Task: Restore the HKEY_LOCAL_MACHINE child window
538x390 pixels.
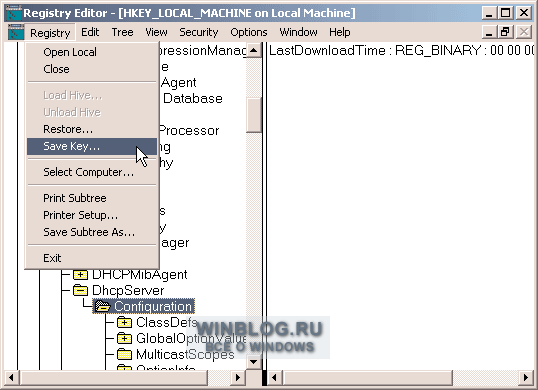Action: coord(505,32)
